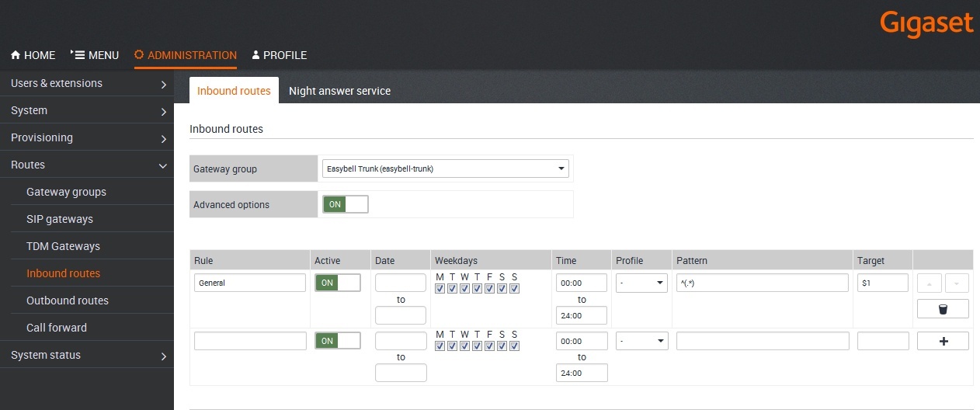The height and width of the screenshot is (410, 980).
Task: Open Outbound routes page
Action: pos(68,301)
